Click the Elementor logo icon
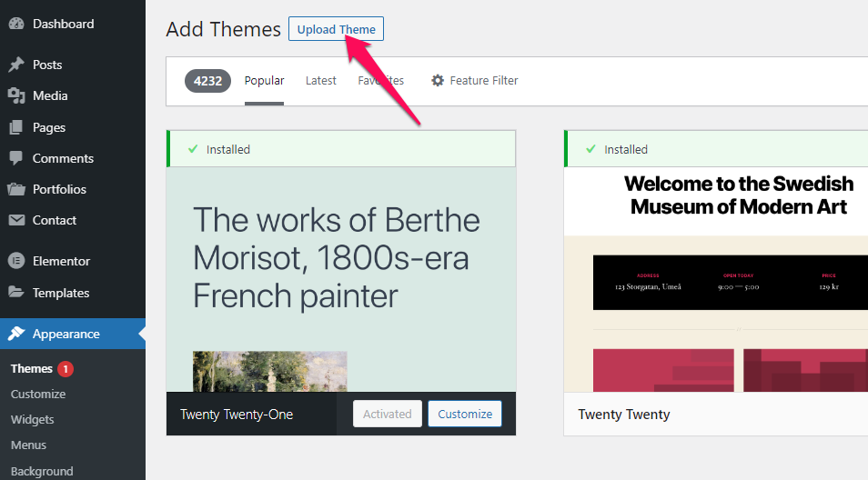 (x=16, y=261)
